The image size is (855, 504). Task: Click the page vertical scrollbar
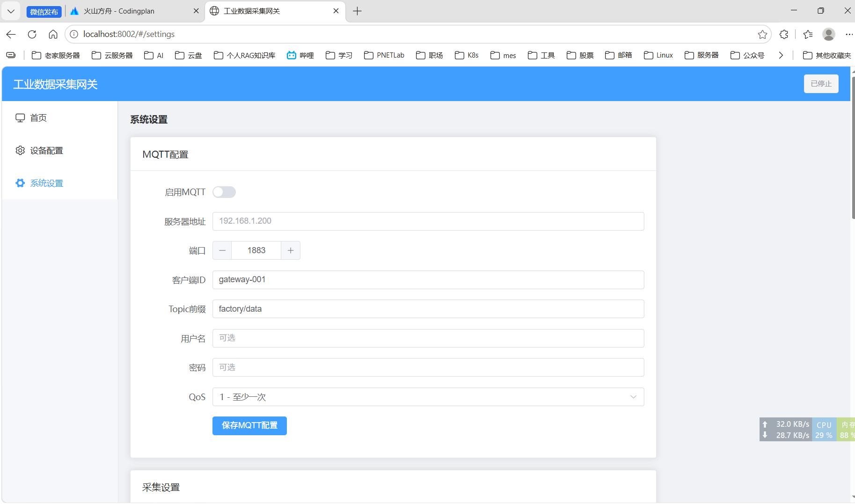(x=853, y=148)
